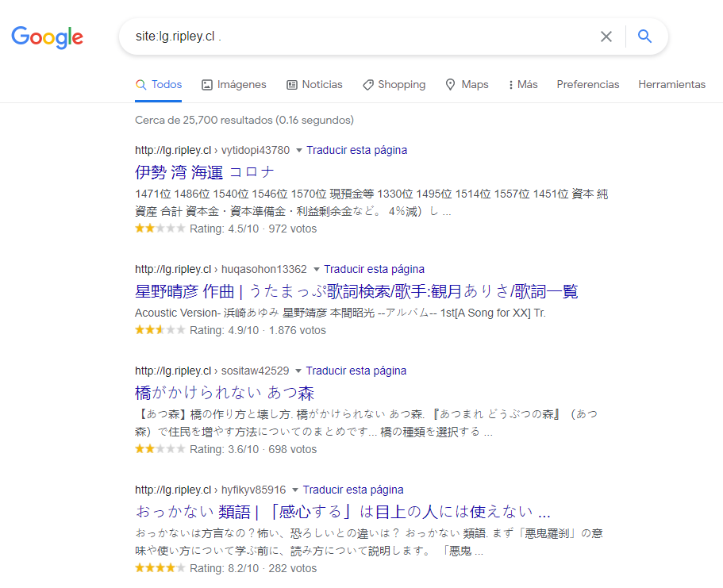
Task: Click the snippet starting with '1471位 1486位'
Action: pos(371,202)
